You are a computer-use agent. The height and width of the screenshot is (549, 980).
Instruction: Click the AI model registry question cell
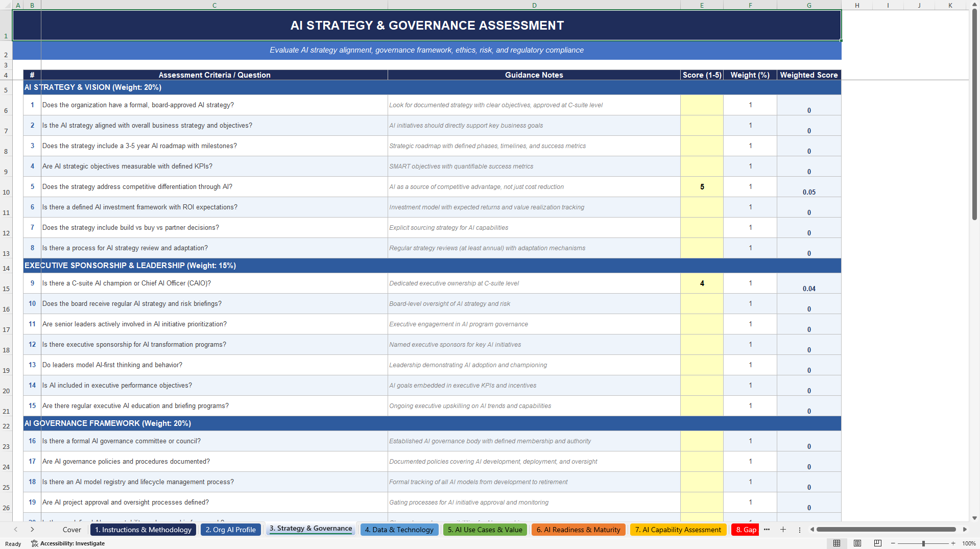[214, 482]
